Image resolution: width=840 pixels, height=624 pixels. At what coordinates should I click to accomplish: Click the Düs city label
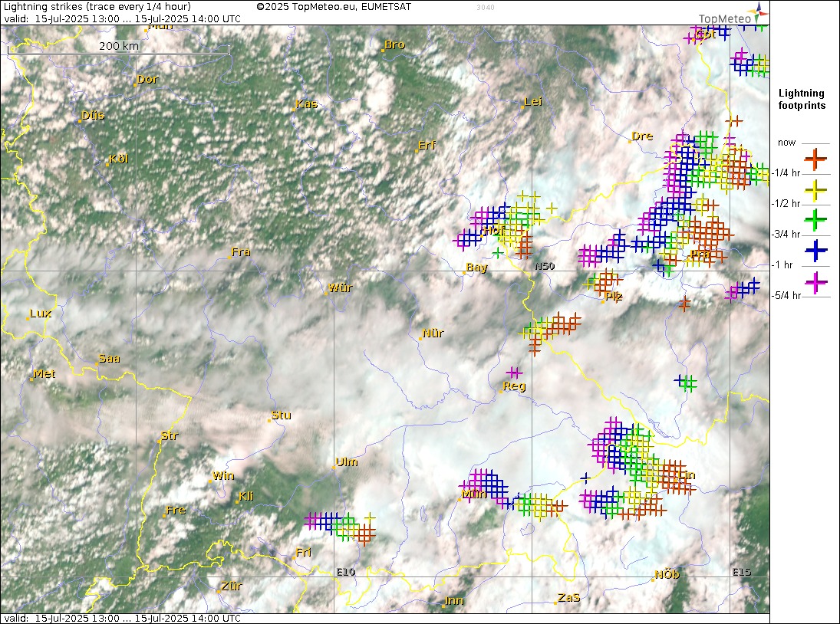point(93,115)
